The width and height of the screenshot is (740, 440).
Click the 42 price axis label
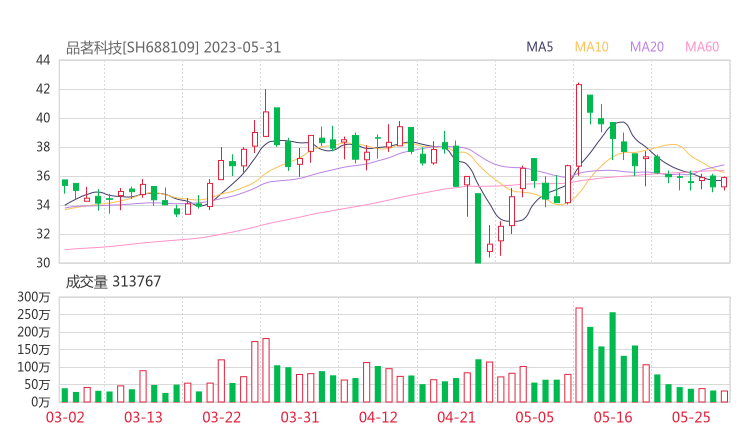tap(43, 89)
